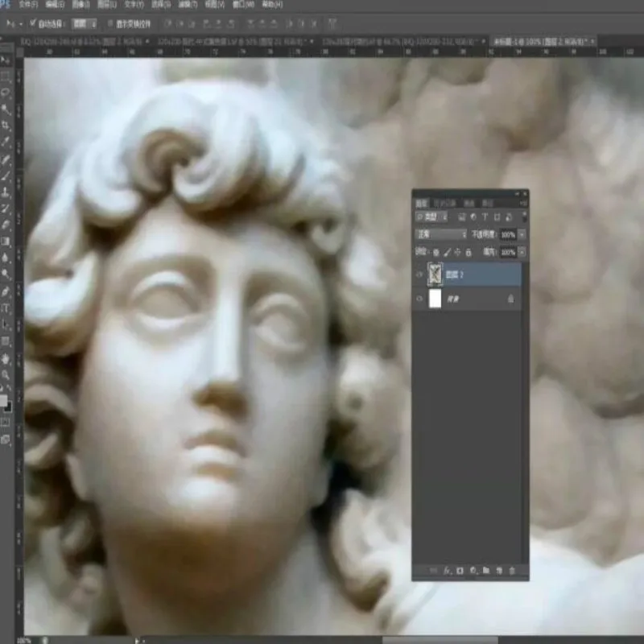
Task: Click the lock all icon in Layers panel
Action: (469, 253)
